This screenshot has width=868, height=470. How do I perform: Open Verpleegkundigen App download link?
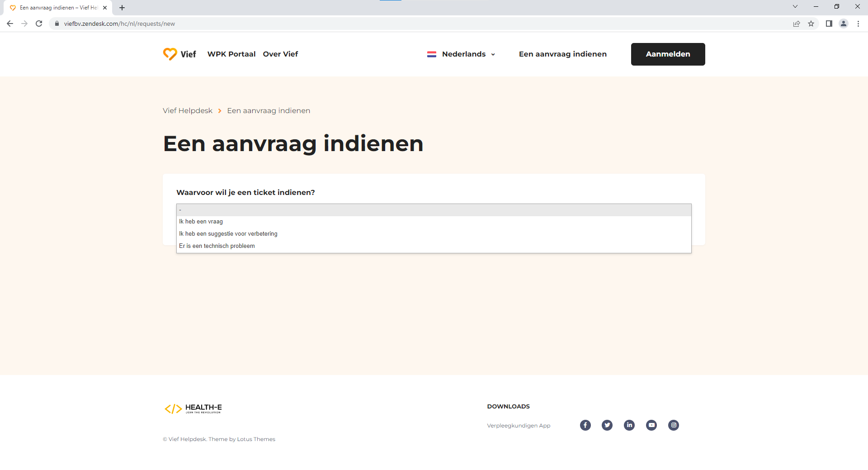coord(519,426)
